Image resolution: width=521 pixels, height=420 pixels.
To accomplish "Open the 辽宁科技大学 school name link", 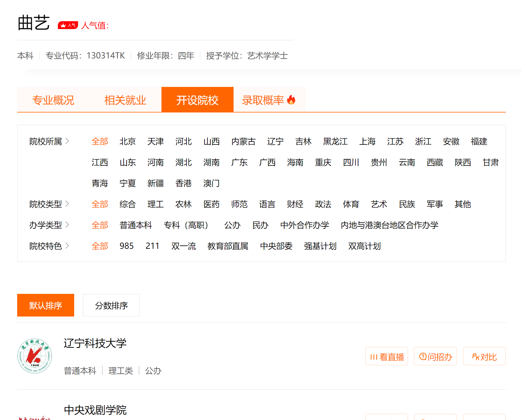I will (95, 343).
